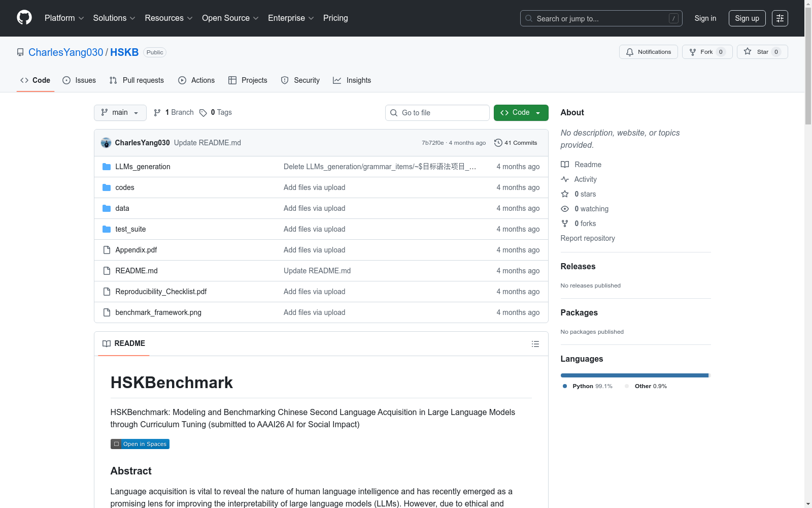This screenshot has width=812, height=508.
Task: Open the CharlesYang030 owner profile link
Action: (x=66, y=52)
